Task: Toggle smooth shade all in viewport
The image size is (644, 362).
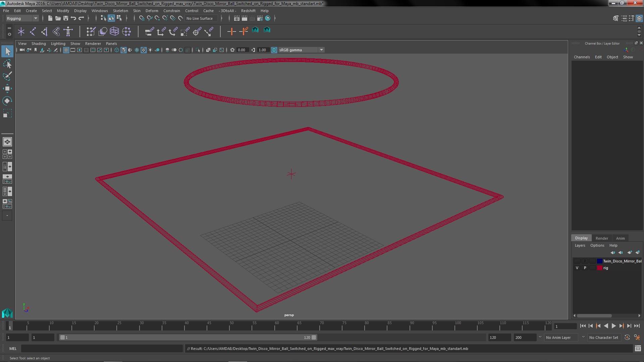Action: pyautogui.click(x=123, y=50)
